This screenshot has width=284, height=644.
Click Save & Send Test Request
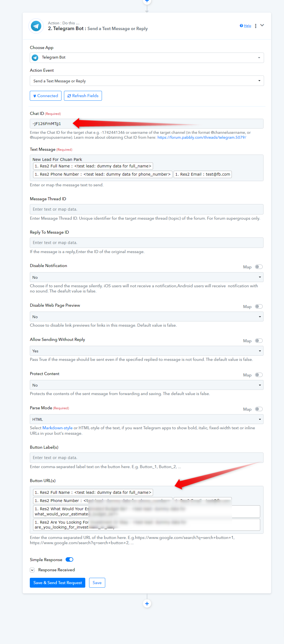point(57,583)
